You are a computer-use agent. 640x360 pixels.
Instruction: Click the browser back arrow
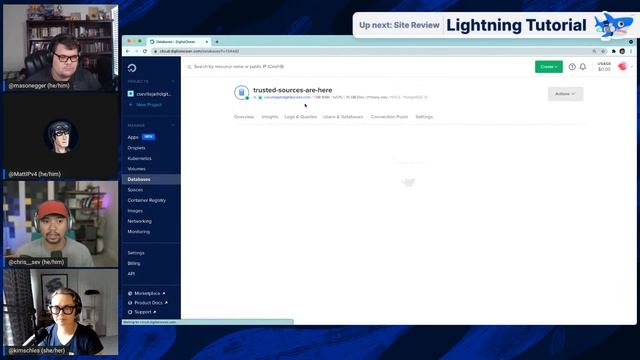[x=128, y=51]
